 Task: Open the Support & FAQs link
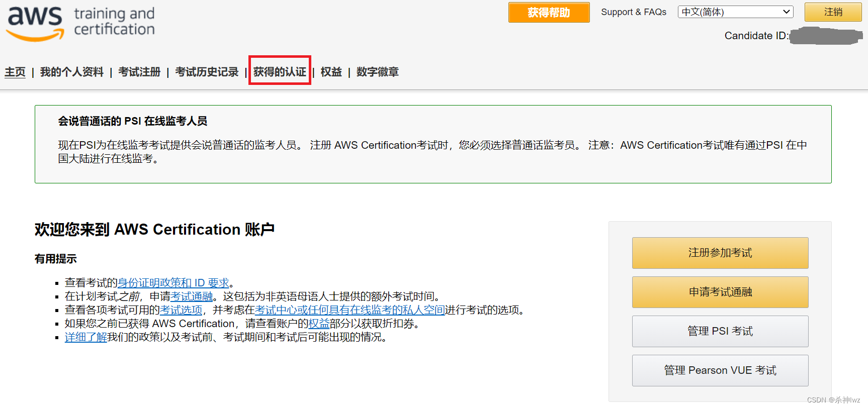(x=634, y=12)
